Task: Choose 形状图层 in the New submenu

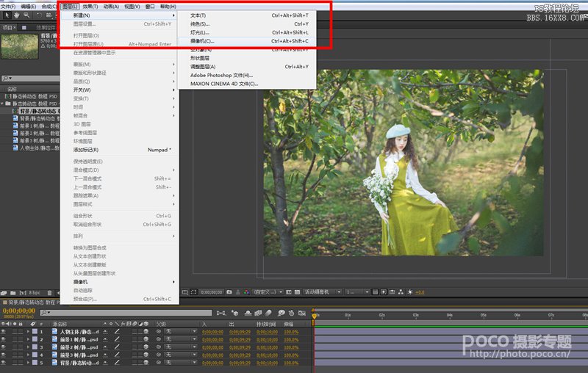Action: pyautogui.click(x=247, y=58)
